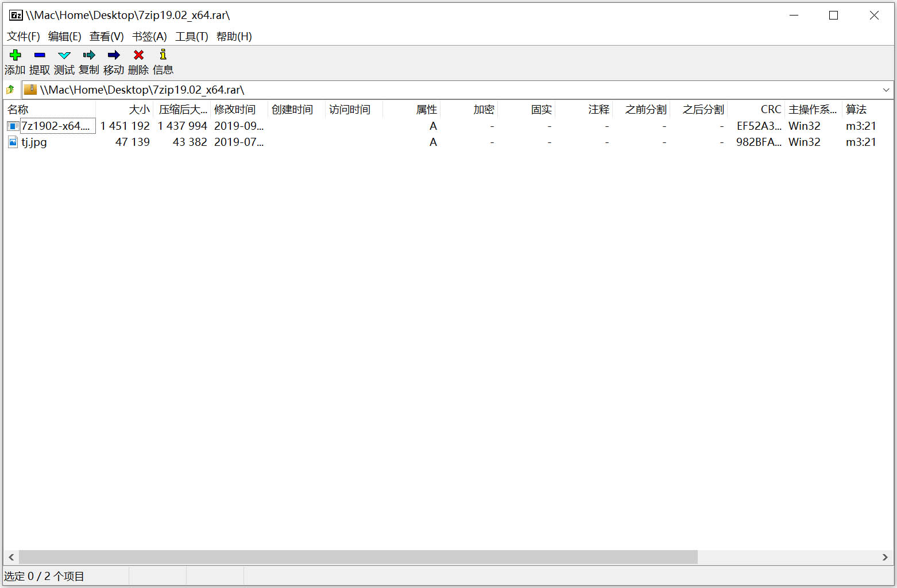Click m3:21 method in 7z1902-x64 row
The height and width of the screenshot is (588, 897).
pyautogui.click(x=861, y=126)
